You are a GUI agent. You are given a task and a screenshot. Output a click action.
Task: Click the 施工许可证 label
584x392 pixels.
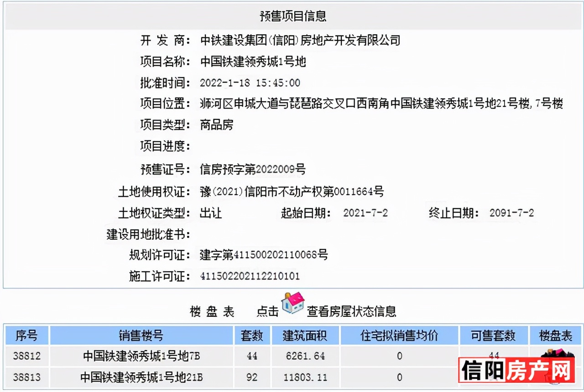[x=160, y=276]
